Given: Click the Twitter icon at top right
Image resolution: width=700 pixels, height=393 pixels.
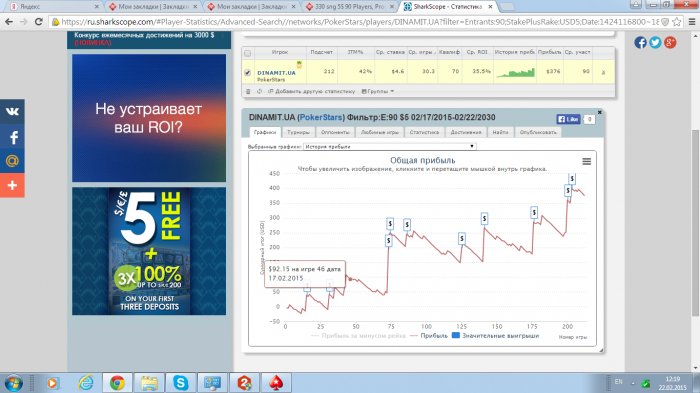Looking at the screenshot, I should click(x=655, y=42).
